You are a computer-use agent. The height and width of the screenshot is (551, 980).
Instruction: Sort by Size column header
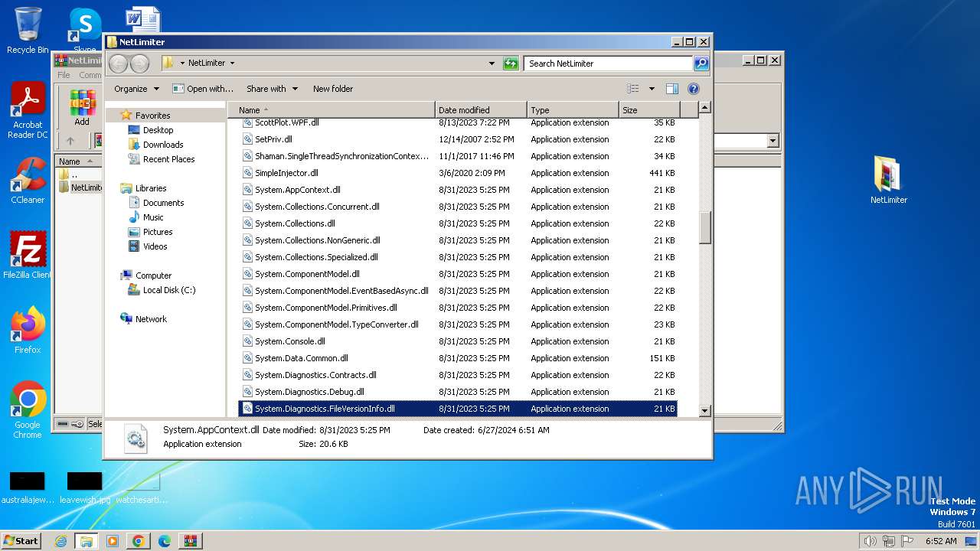coord(649,110)
